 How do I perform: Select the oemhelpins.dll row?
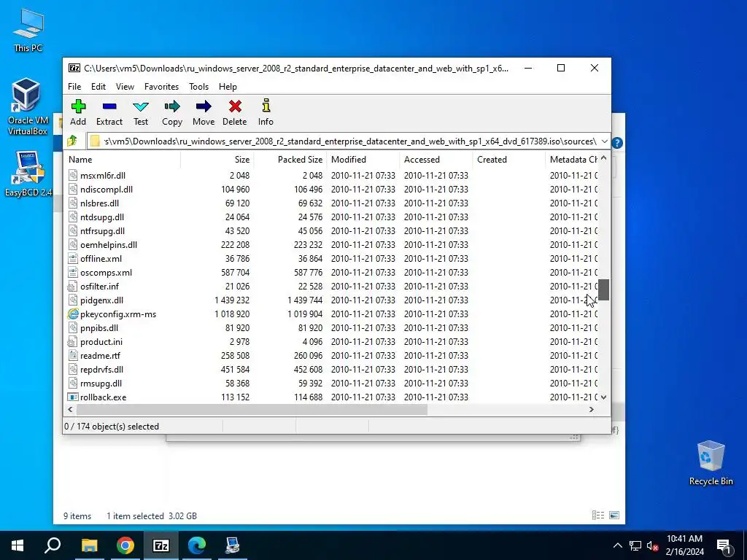tap(331, 244)
